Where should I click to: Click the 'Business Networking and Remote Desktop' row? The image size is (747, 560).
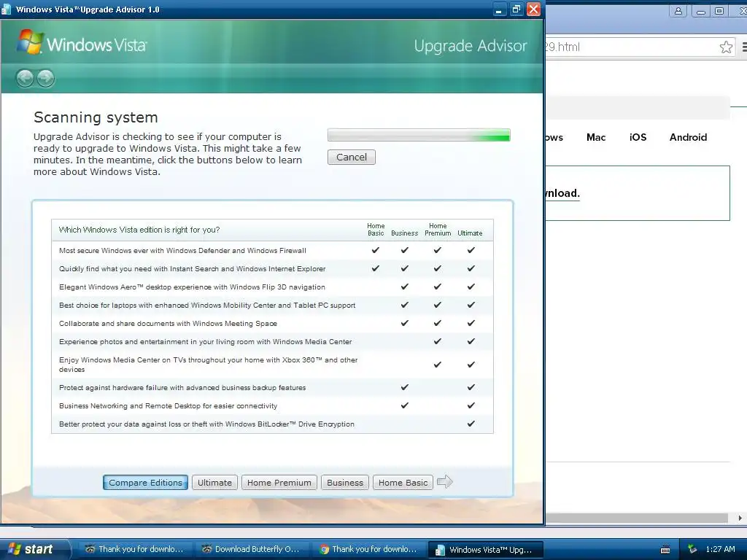pos(273,405)
